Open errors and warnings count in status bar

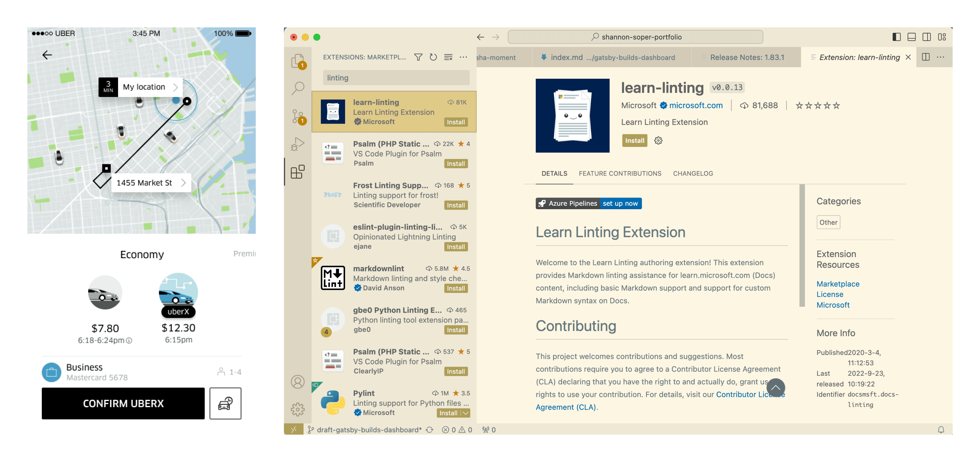[457, 430]
